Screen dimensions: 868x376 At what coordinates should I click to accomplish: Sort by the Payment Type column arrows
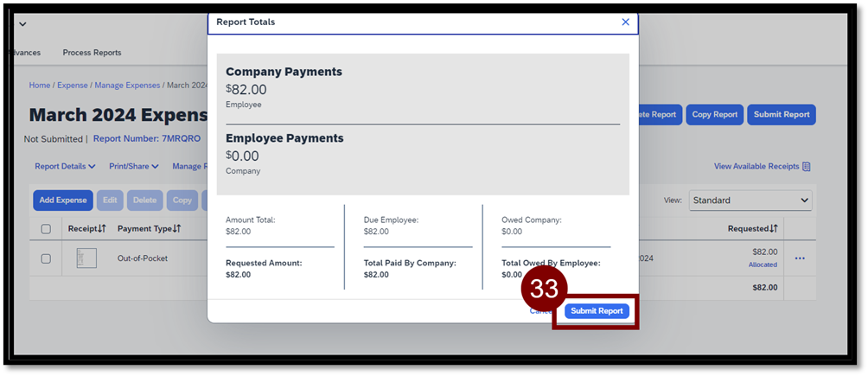tap(177, 229)
